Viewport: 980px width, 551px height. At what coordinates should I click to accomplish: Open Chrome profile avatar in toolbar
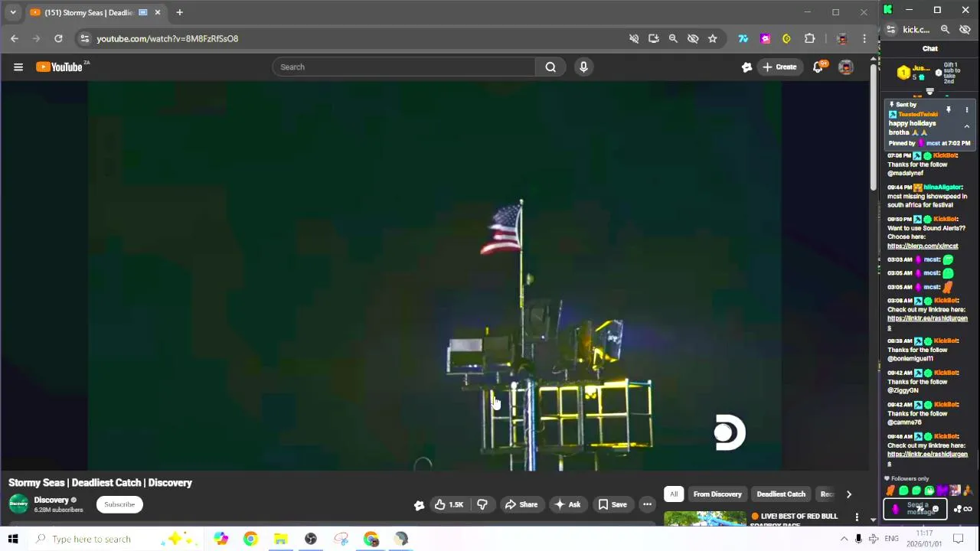tap(842, 38)
